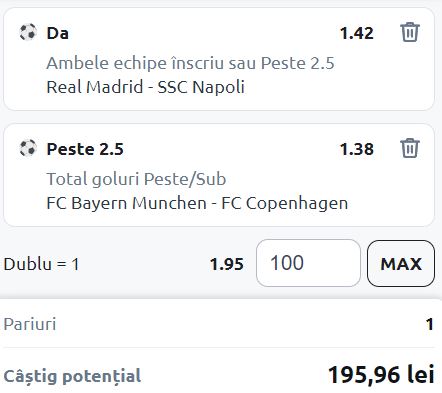442x393 pixels.
Task: Focus the stake input showing 100
Action: [x=308, y=263]
